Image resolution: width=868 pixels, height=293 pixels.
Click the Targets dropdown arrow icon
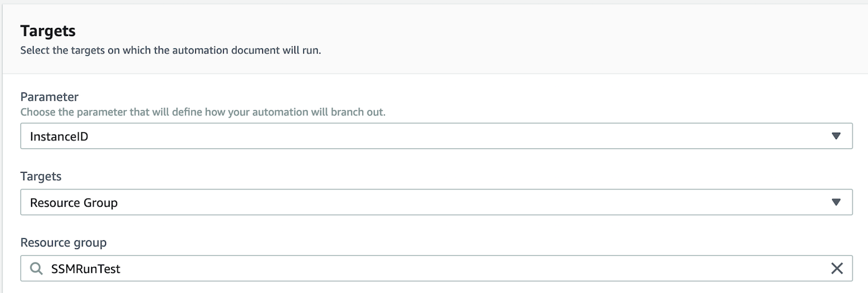[x=836, y=202]
